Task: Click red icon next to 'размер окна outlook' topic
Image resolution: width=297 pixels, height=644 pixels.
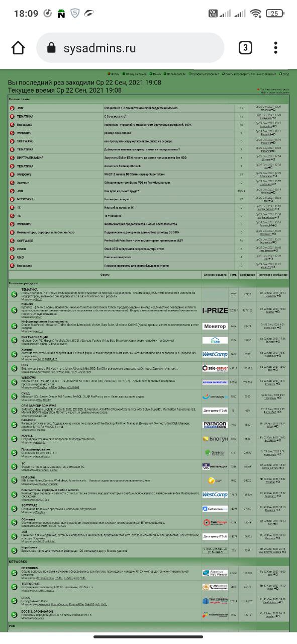Action: coord(12,133)
